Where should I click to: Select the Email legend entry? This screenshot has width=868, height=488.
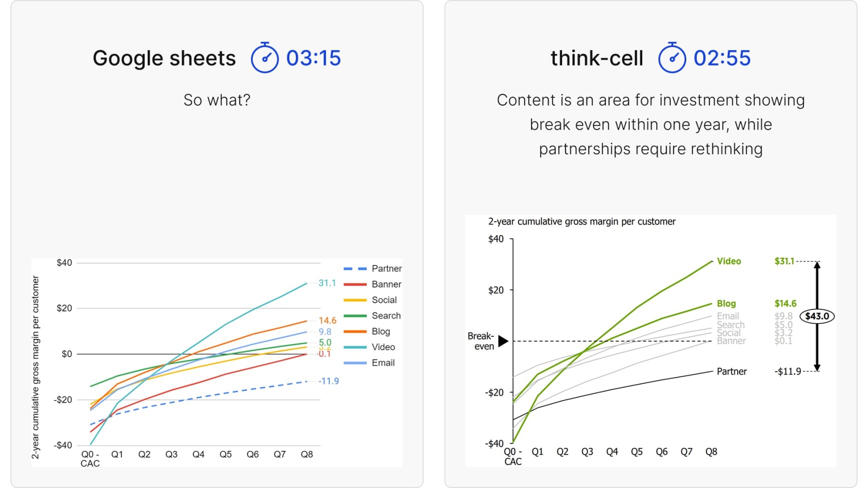(x=369, y=363)
